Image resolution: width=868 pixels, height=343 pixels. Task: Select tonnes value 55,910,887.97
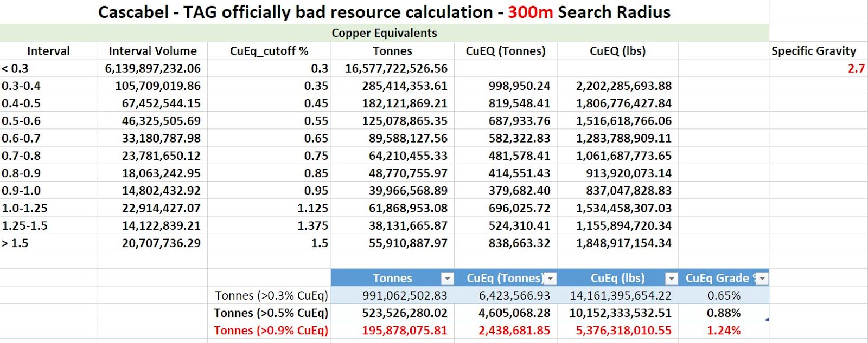point(393,243)
